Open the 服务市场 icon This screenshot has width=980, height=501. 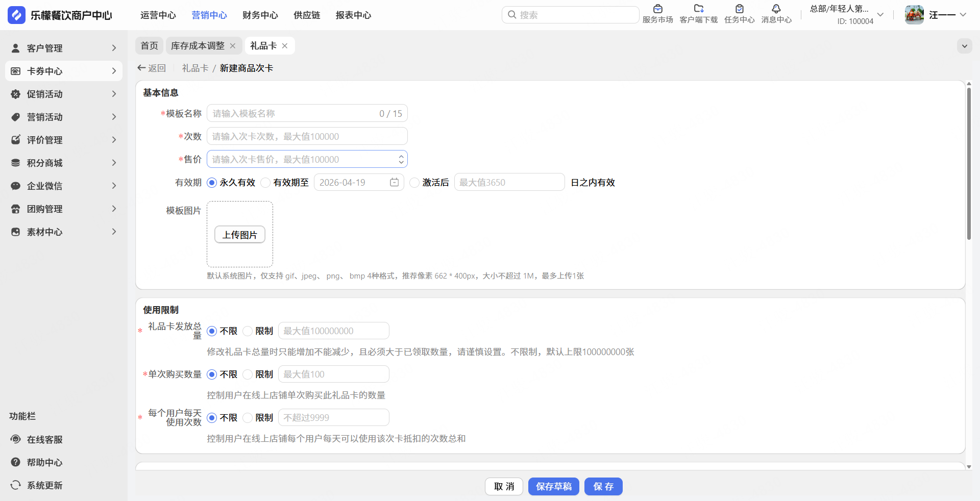click(x=657, y=9)
